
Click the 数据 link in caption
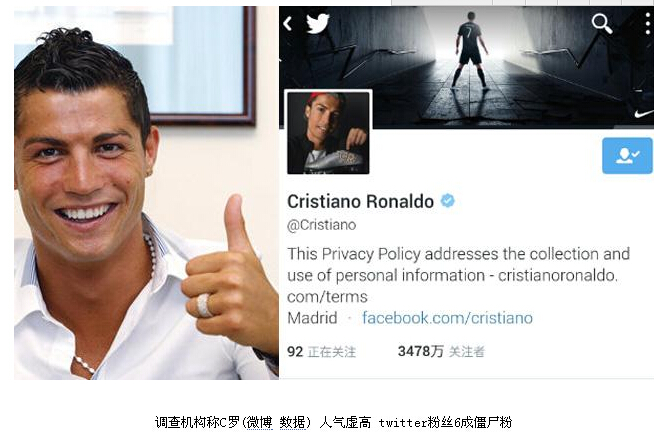[x=293, y=422]
